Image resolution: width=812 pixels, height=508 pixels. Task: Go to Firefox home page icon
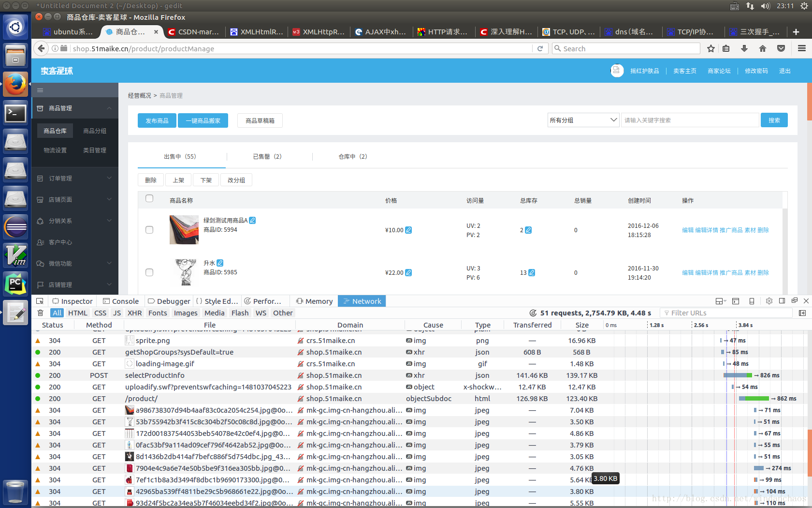[x=762, y=48]
